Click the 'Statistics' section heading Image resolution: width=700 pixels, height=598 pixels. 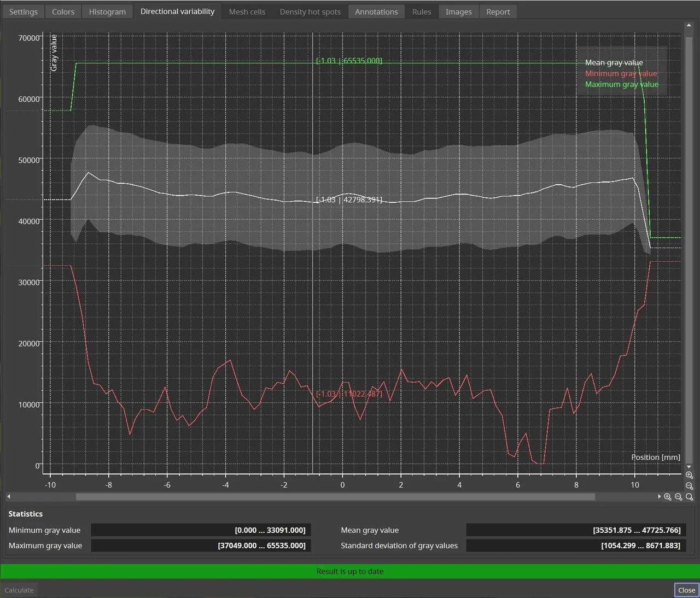point(25,514)
